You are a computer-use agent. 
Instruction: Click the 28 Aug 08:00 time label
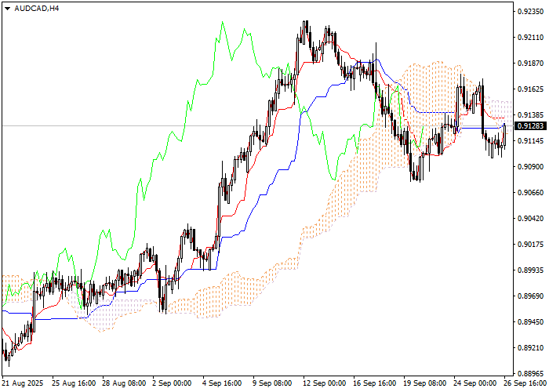coord(124,383)
